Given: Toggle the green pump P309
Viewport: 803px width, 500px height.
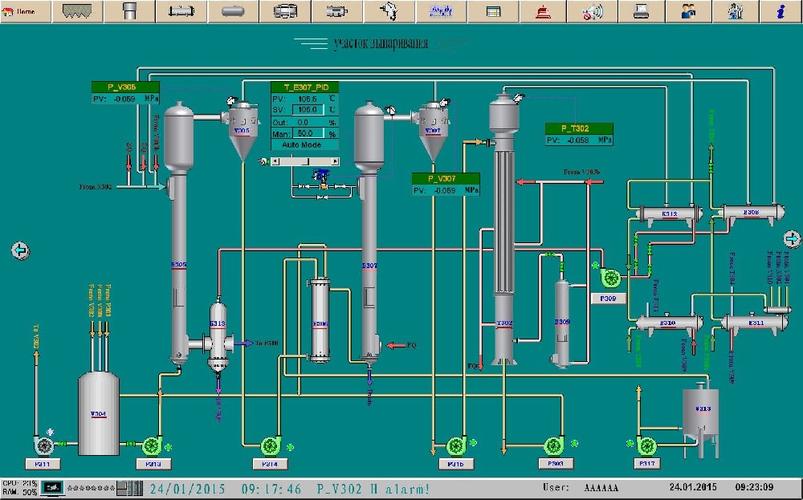Looking at the screenshot, I should [x=609, y=278].
